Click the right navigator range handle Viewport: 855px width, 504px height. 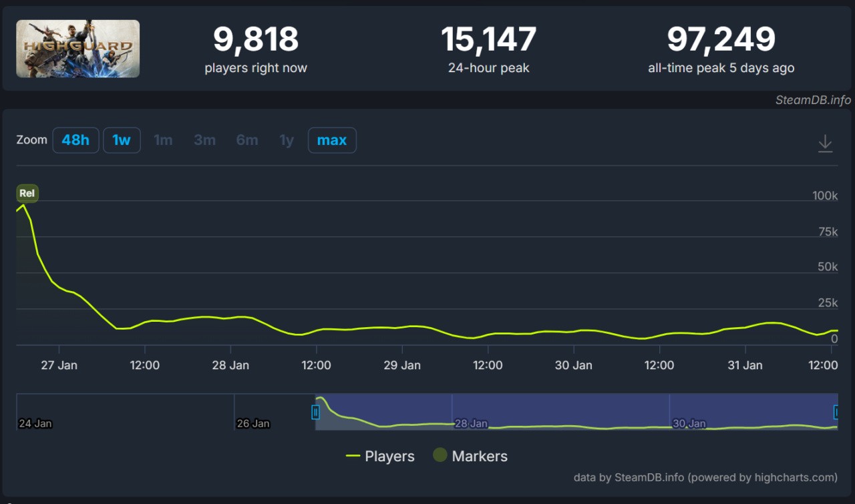pyautogui.click(x=836, y=412)
